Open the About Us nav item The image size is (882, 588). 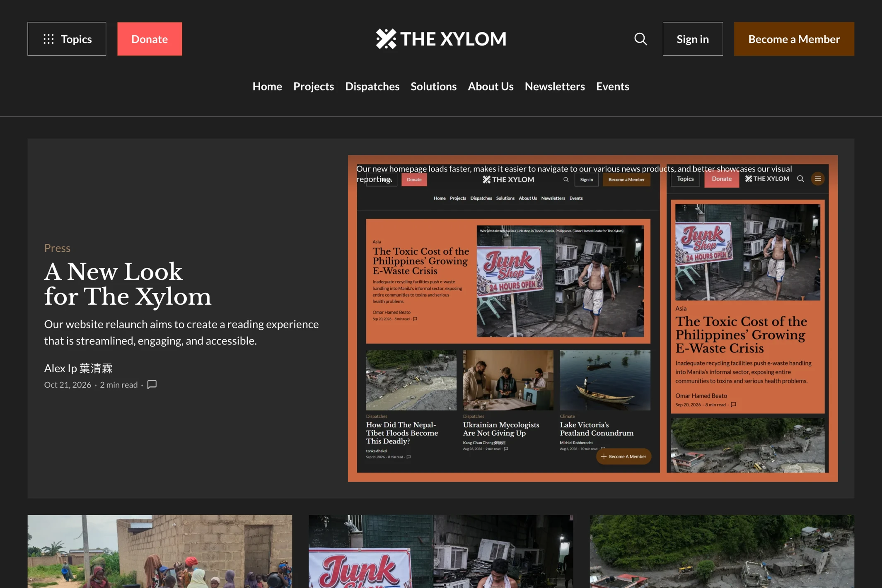[491, 86]
